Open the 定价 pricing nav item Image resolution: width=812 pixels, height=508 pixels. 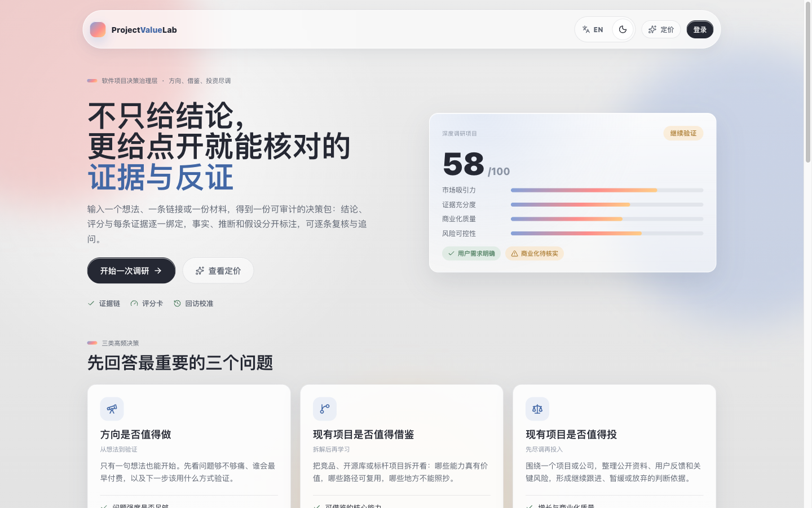pyautogui.click(x=661, y=29)
